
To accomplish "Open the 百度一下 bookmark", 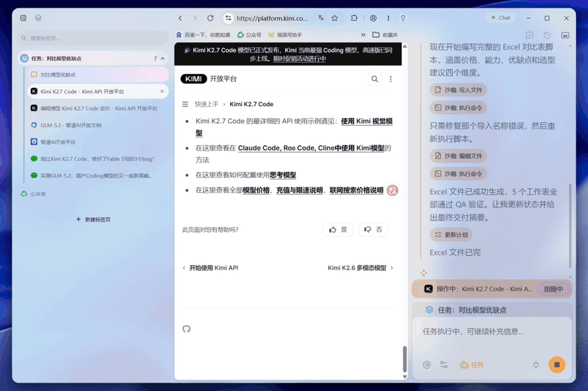I will tap(203, 35).
